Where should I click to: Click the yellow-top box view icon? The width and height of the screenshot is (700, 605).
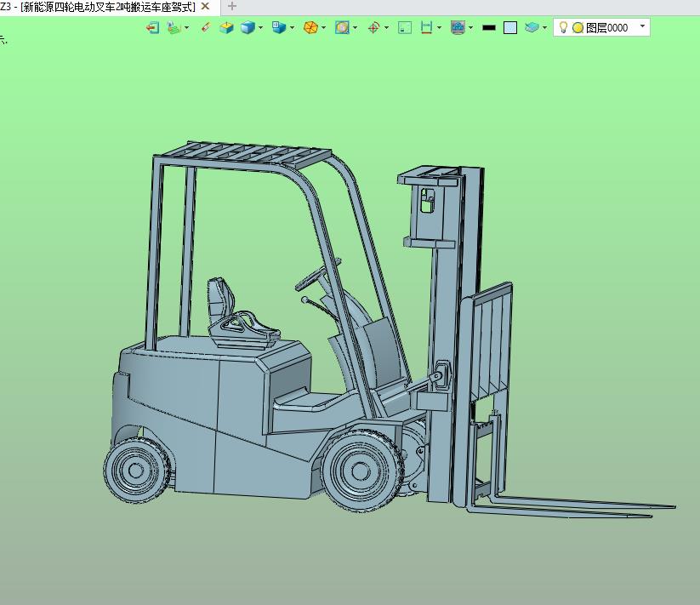[x=227, y=28]
